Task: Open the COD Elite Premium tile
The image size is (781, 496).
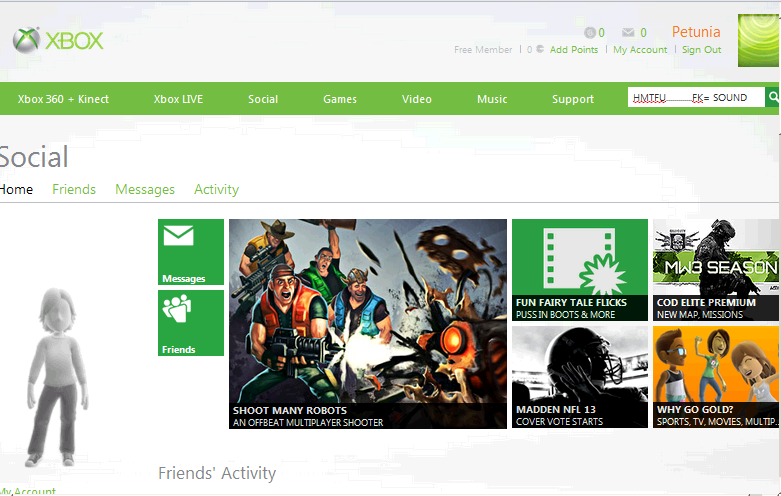Action: [716, 270]
